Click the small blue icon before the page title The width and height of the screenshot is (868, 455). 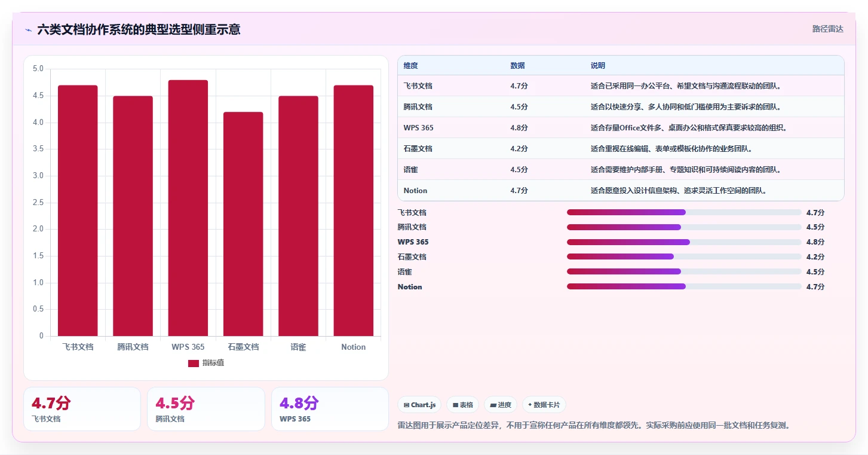tap(29, 30)
